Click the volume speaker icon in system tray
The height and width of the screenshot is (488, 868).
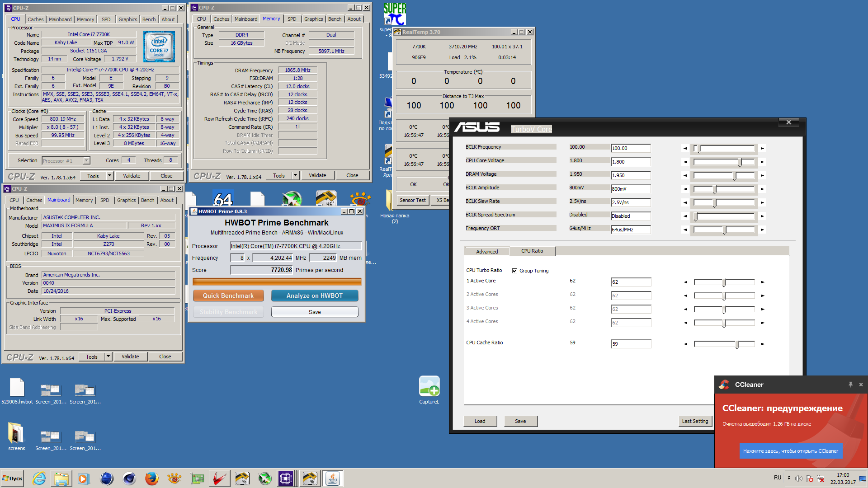[x=799, y=479]
